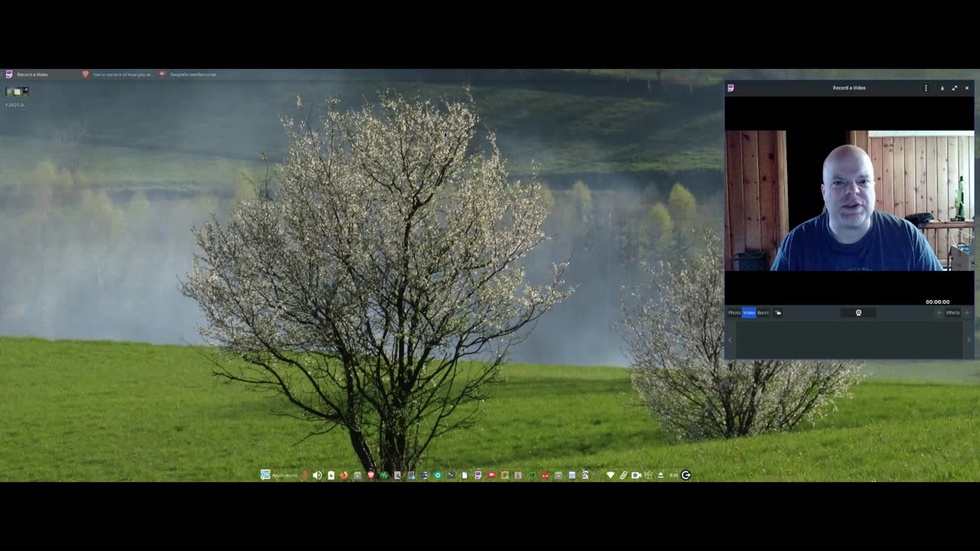Click the paperclip clipboard icon
The height and width of the screenshot is (551, 980).
pos(623,475)
